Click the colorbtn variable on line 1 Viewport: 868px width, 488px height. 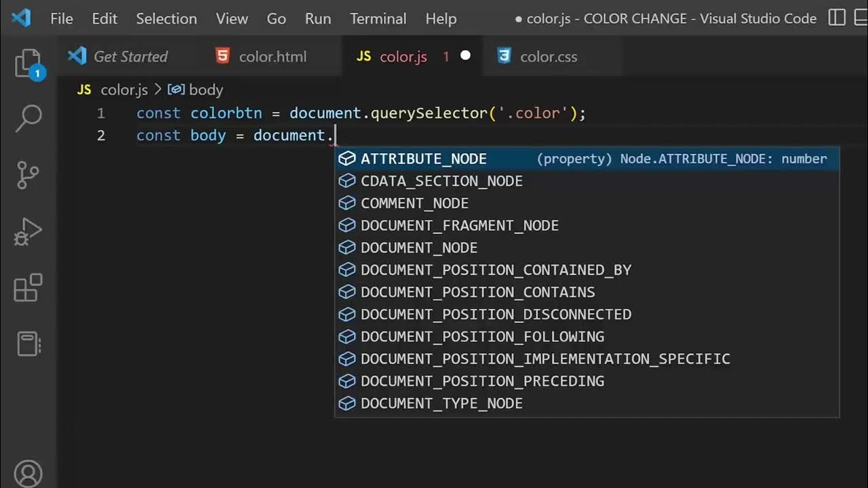(226, 113)
